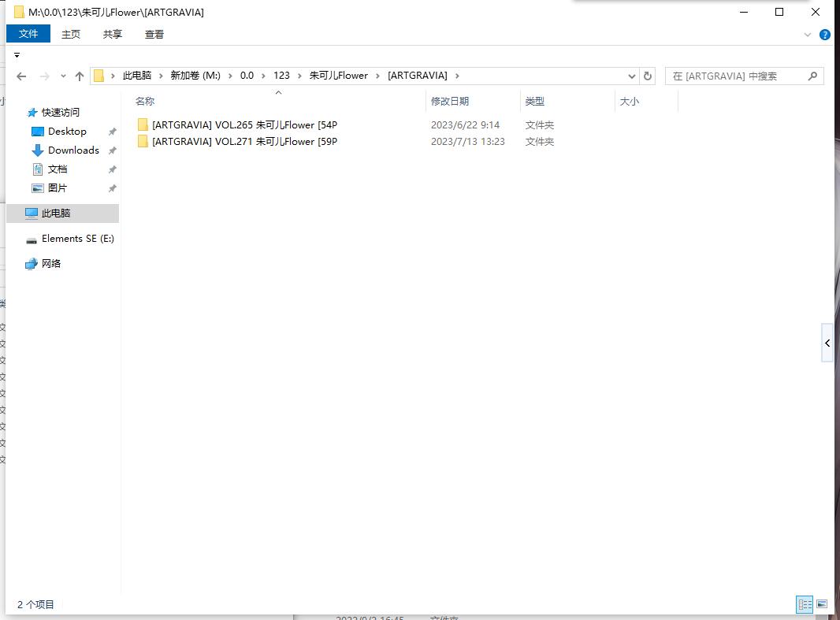Go up one folder level arrow

(x=80, y=76)
